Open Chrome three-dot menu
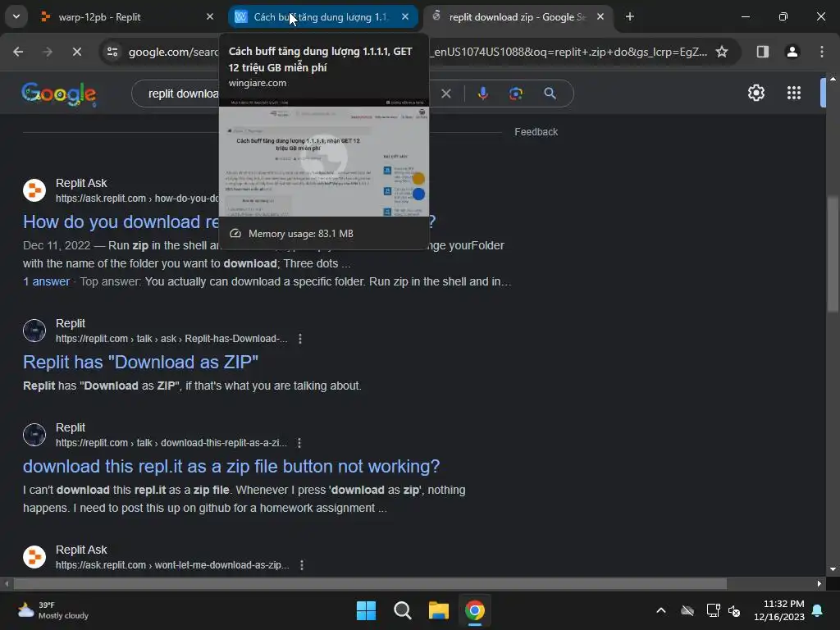840x630 pixels. tap(822, 52)
